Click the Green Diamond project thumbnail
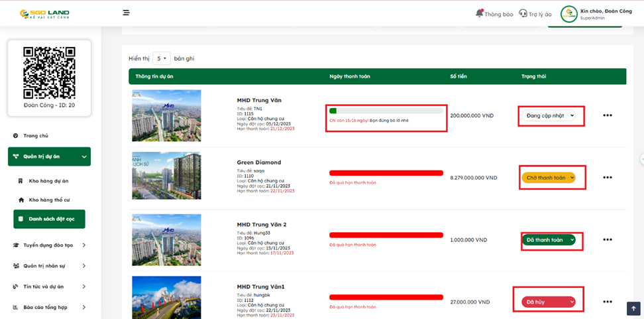Image resolution: width=644 pixels, height=319 pixels. click(166, 176)
